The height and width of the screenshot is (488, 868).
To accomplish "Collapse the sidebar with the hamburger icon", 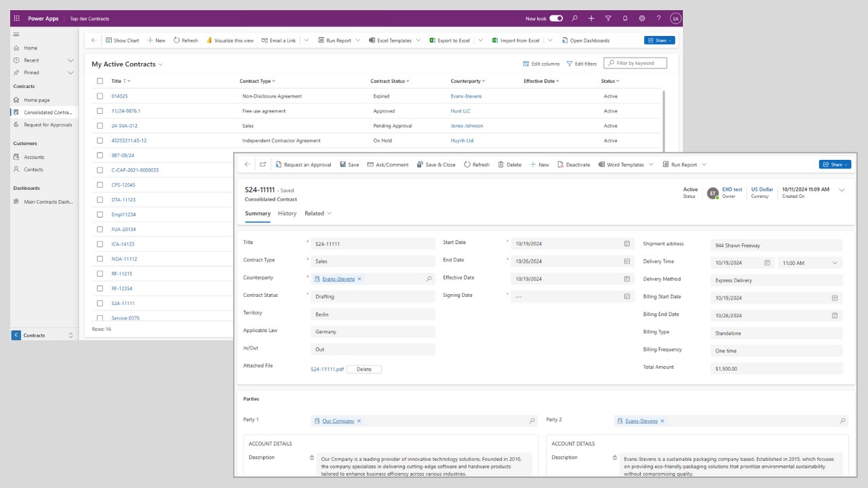I will click(x=16, y=35).
